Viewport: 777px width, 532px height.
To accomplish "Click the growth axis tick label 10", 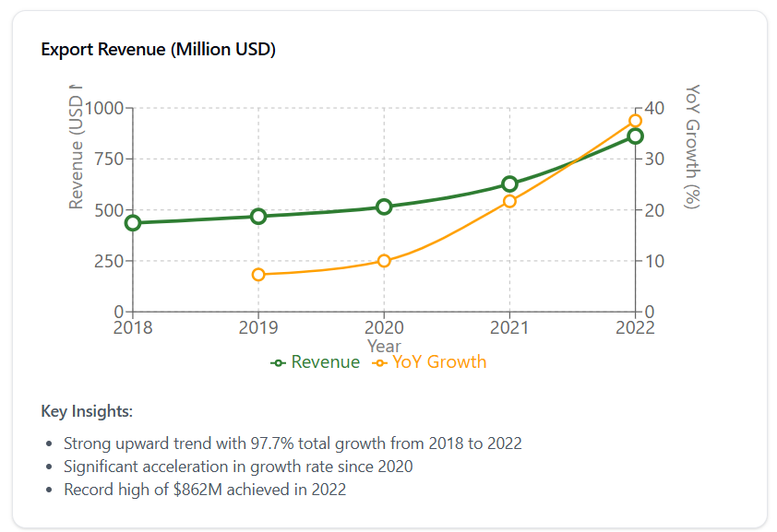I will (x=654, y=261).
